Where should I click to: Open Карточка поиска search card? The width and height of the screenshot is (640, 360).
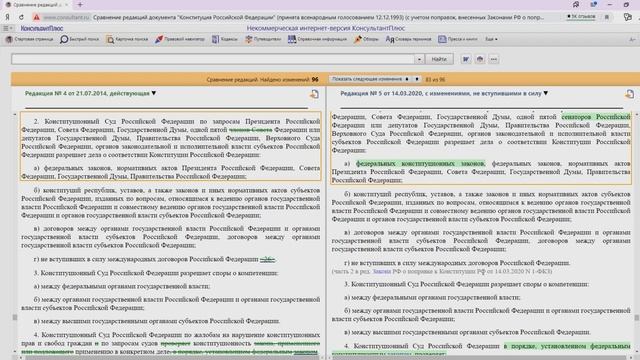tap(127, 39)
